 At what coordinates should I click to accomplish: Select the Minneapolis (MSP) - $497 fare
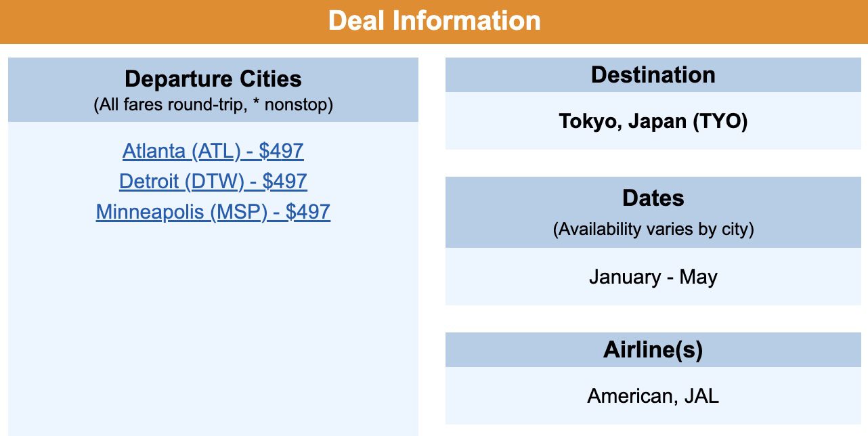(x=213, y=211)
